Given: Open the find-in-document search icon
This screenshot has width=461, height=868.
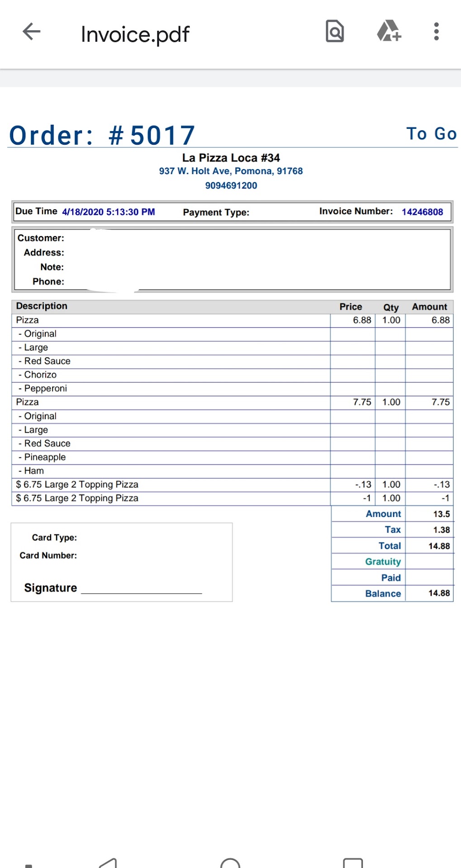Looking at the screenshot, I should point(335,32).
